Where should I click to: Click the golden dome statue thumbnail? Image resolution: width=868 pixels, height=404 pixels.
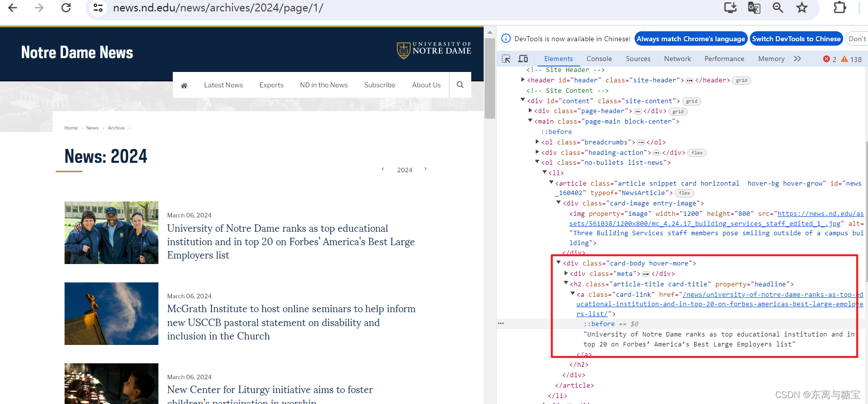pos(111,314)
